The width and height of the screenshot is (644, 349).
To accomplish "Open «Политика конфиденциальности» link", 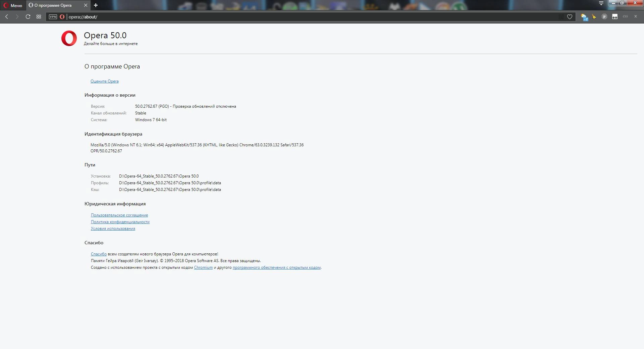I will tap(120, 222).
